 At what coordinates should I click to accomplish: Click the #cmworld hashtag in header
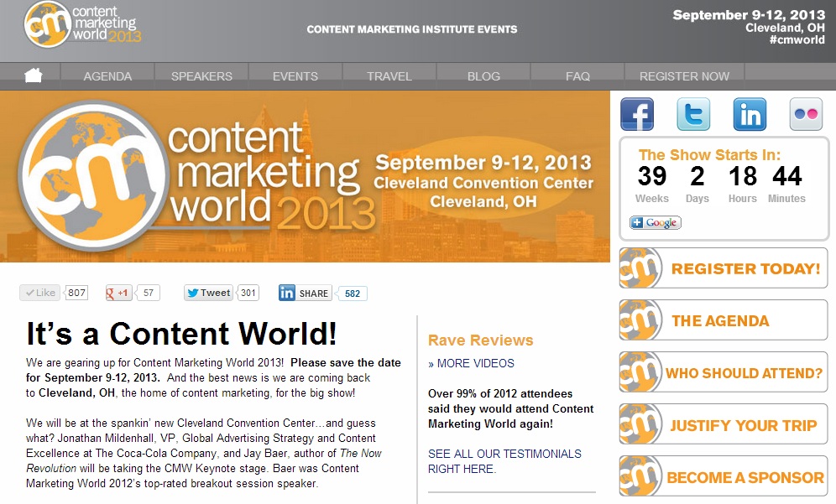[797, 40]
